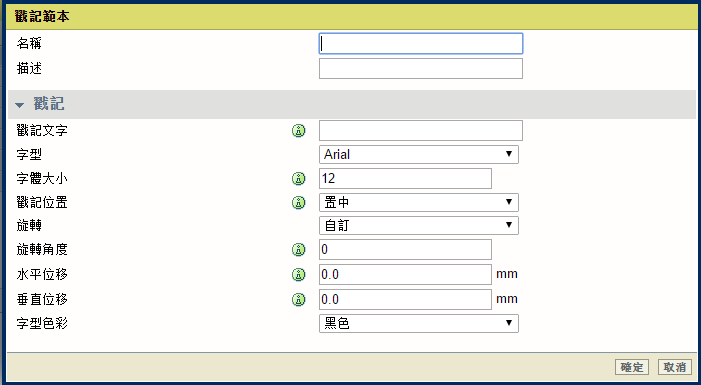Focus the 名稱 text field
This screenshot has width=701, height=385.
pyautogui.click(x=421, y=44)
